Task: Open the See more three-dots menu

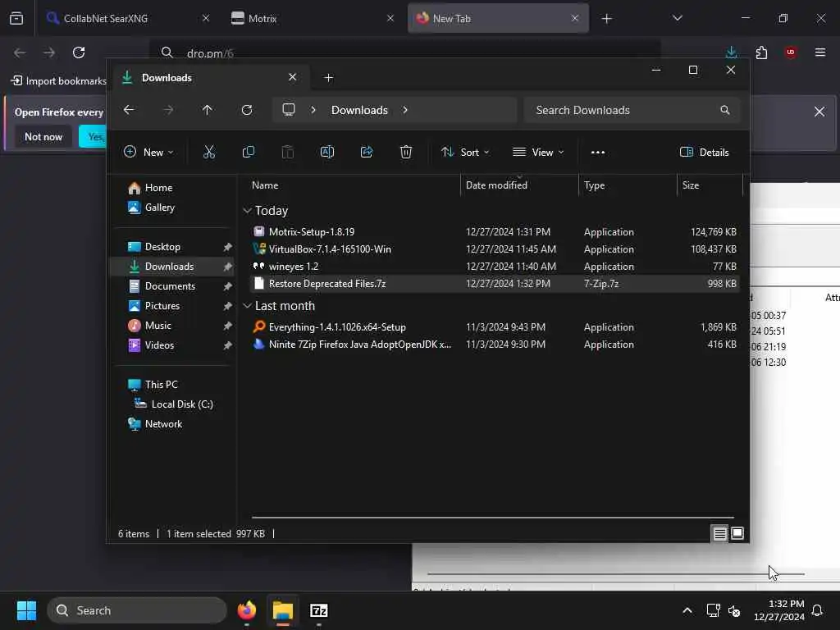Action: (x=598, y=152)
